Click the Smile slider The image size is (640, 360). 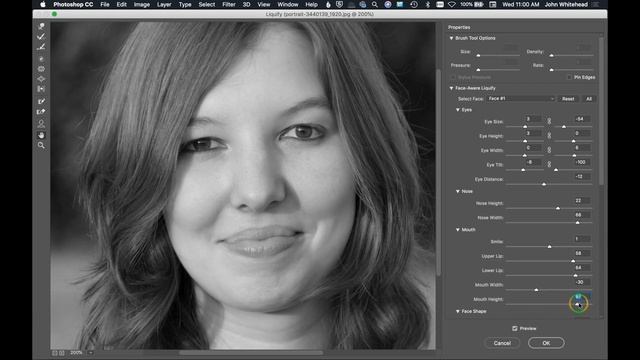point(549,247)
